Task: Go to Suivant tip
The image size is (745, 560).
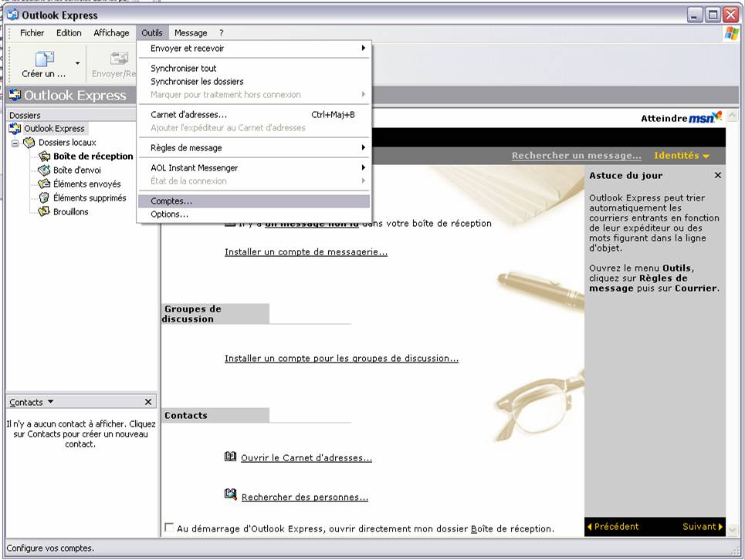Action: (x=703, y=526)
